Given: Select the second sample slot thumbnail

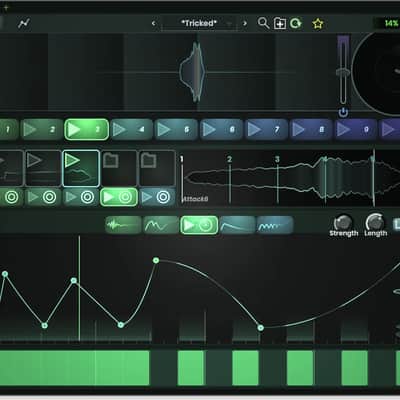Looking at the screenshot, I should pyautogui.click(x=43, y=168).
